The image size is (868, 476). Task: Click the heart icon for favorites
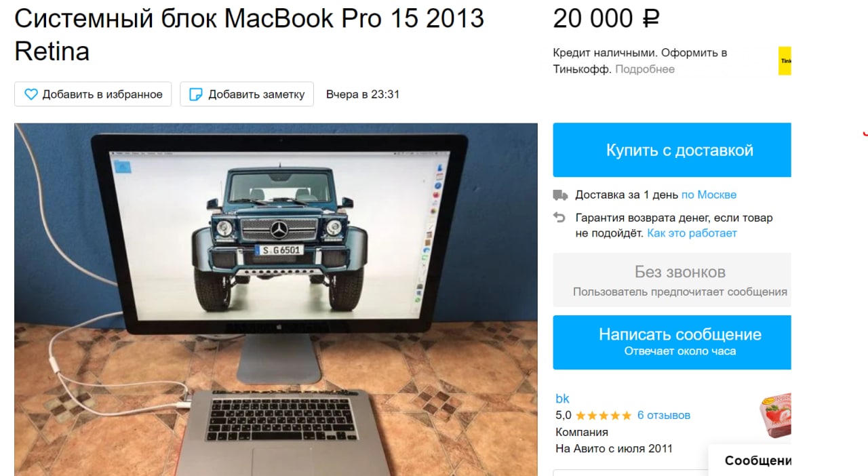click(x=31, y=94)
